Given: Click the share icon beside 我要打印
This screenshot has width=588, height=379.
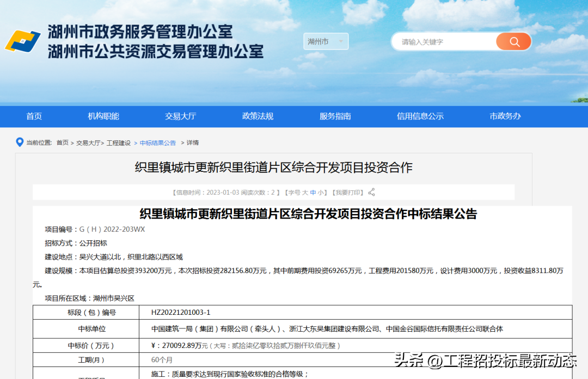Looking at the screenshot, I should pos(371,192).
